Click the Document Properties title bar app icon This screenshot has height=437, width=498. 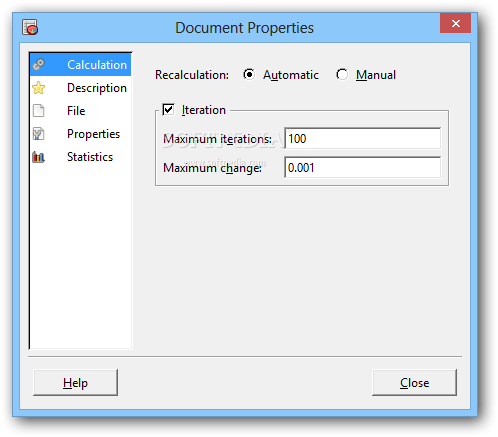tap(30, 27)
